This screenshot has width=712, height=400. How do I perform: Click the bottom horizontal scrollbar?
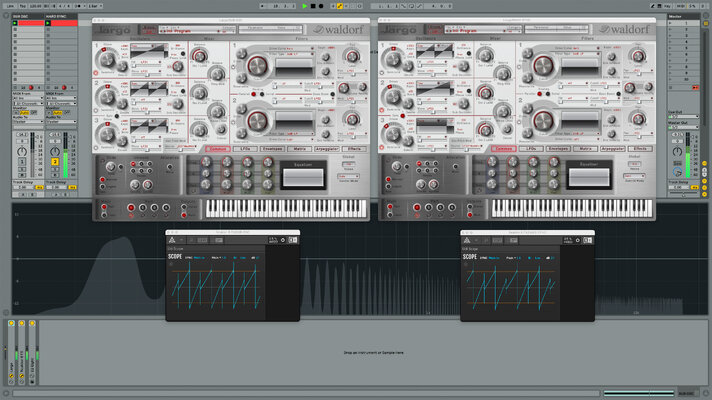tap(307, 393)
